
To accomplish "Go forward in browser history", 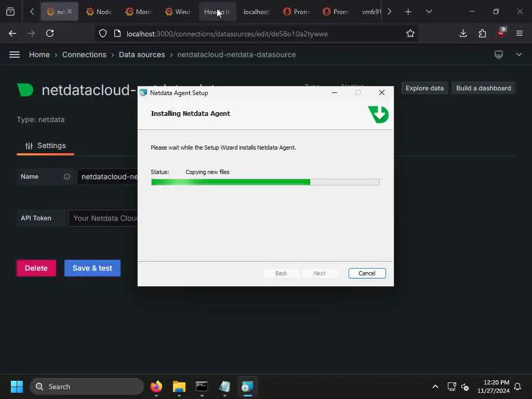I will [x=31, y=33].
